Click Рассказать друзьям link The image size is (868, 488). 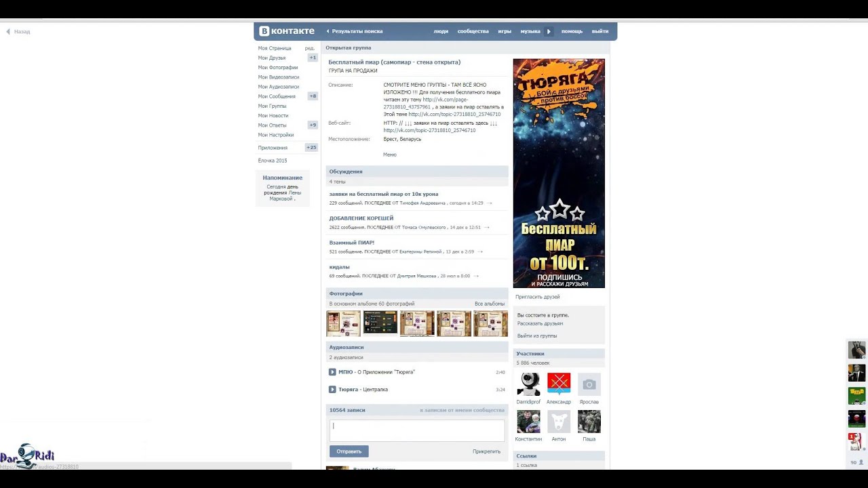540,323
